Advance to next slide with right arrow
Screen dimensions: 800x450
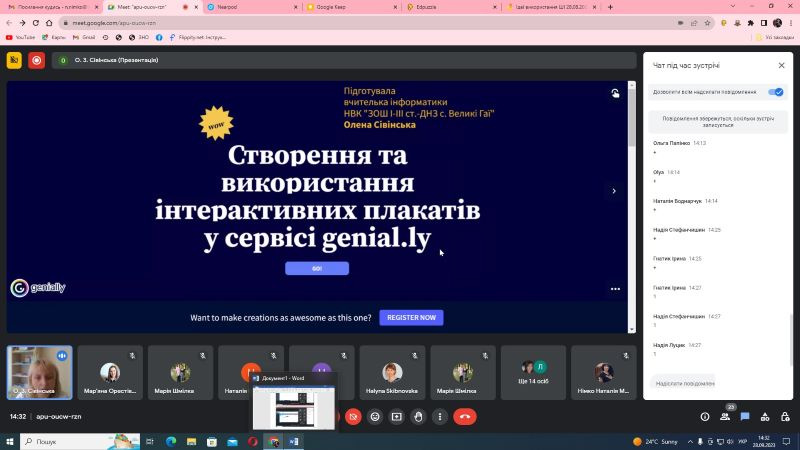pyautogui.click(x=614, y=191)
